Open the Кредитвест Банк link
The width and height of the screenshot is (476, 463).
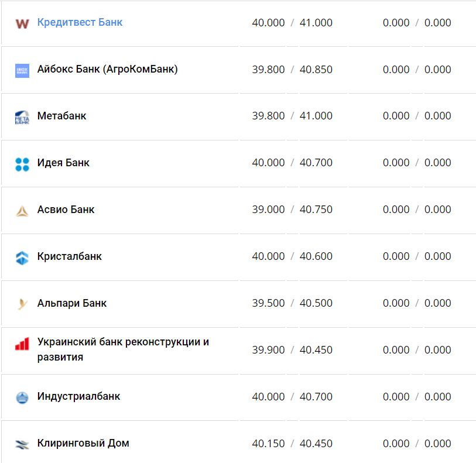(80, 22)
